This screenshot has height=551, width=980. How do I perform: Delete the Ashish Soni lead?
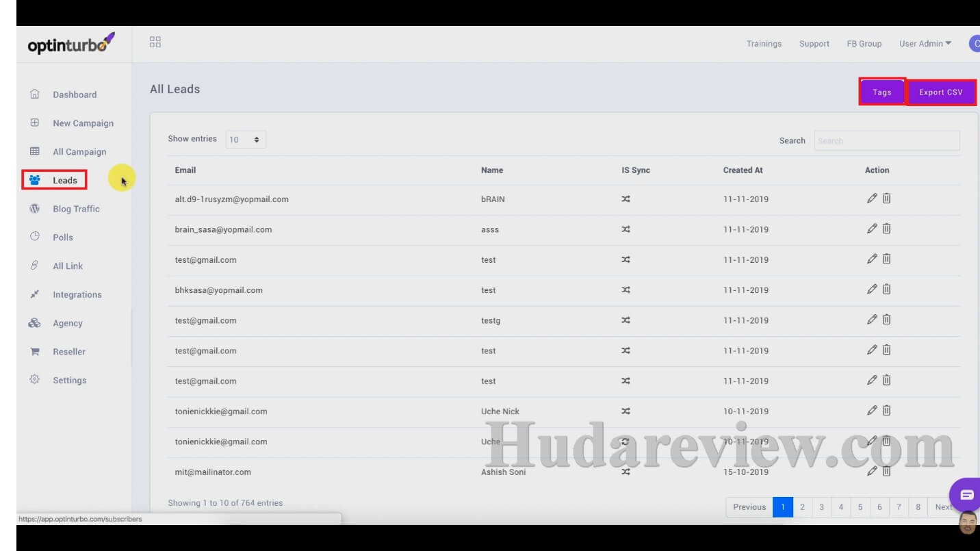point(886,471)
